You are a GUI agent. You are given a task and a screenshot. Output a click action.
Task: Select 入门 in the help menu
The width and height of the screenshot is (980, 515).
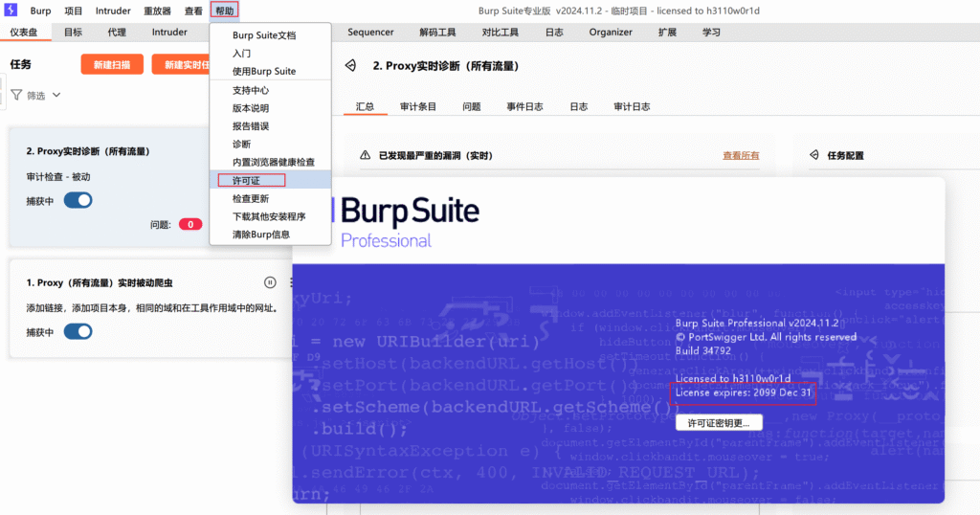click(x=271, y=54)
